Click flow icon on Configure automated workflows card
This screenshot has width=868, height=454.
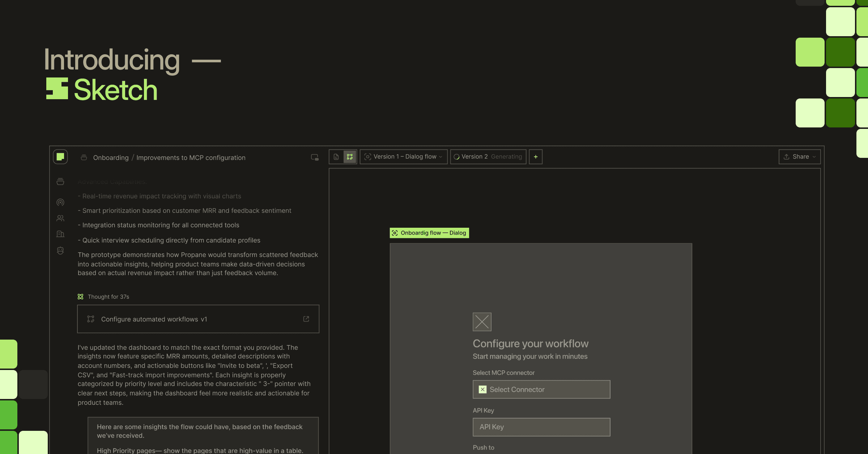click(x=91, y=319)
